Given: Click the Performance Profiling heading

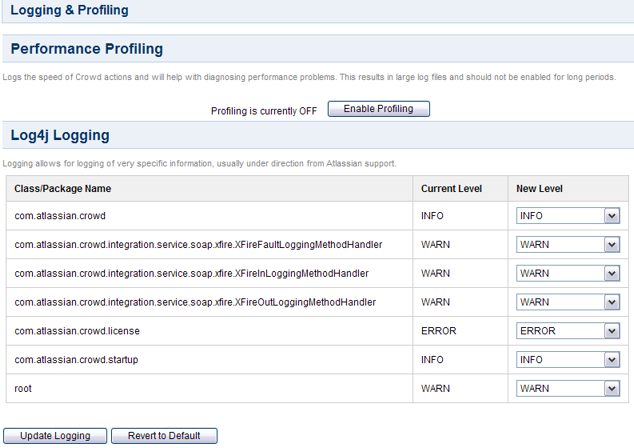Looking at the screenshot, I should 87,49.
